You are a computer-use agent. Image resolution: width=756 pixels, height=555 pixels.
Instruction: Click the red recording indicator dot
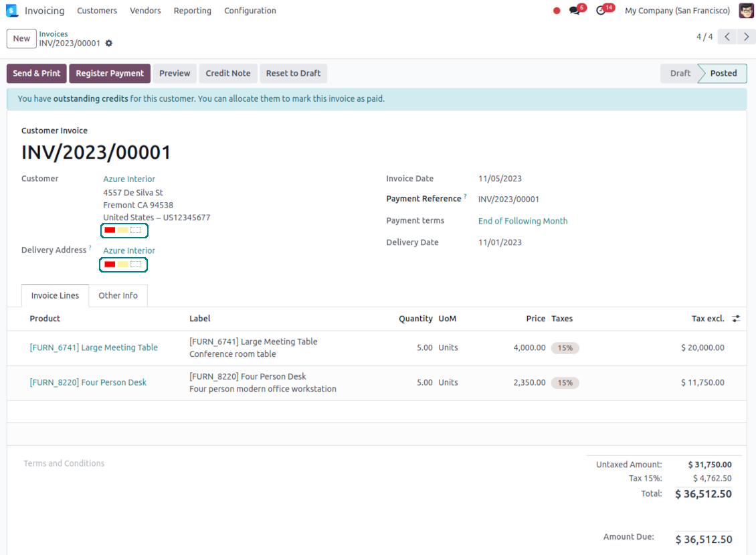point(557,11)
